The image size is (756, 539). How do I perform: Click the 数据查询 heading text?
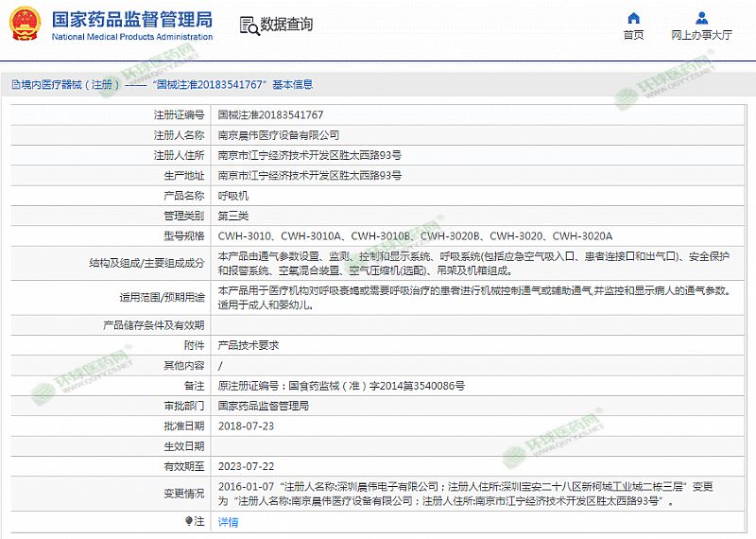(x=286, y=25)
